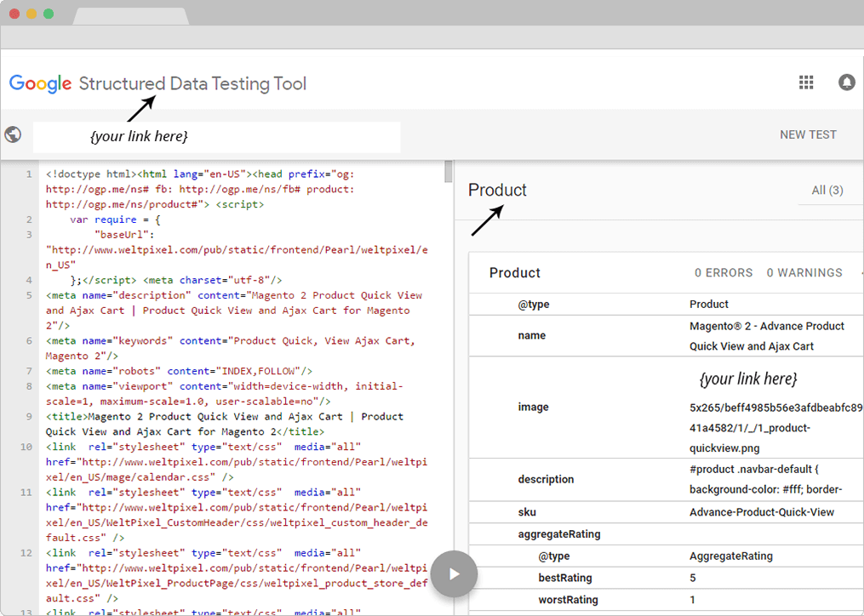Open the notifications bell icon

pyautogui.click(x=846, y=83)
